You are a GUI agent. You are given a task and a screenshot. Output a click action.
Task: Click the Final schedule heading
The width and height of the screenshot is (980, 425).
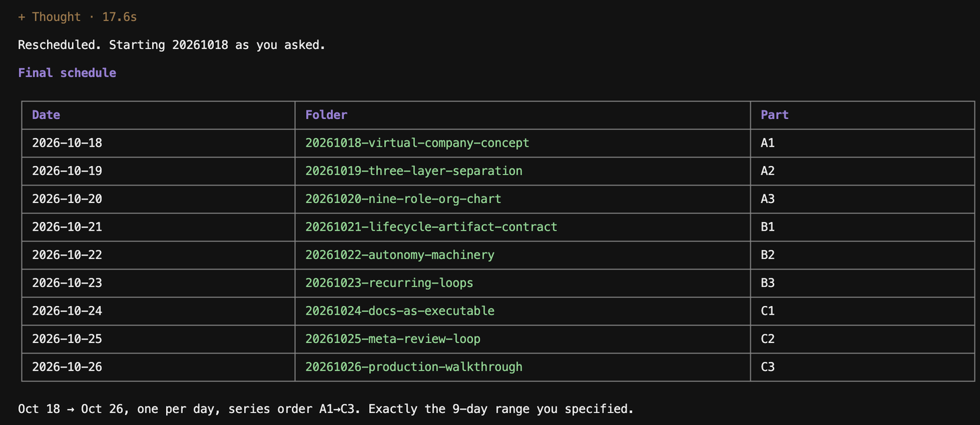click(67, 73)
